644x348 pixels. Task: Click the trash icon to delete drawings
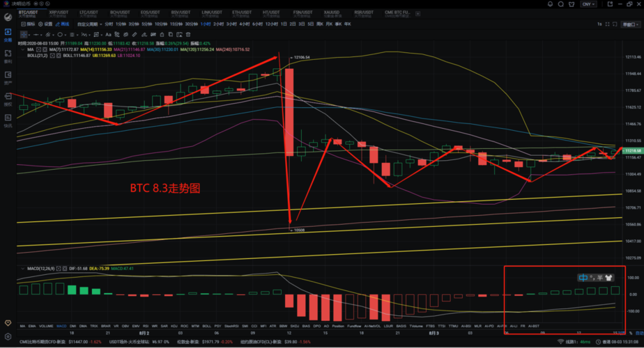click(x=187, y=33)
